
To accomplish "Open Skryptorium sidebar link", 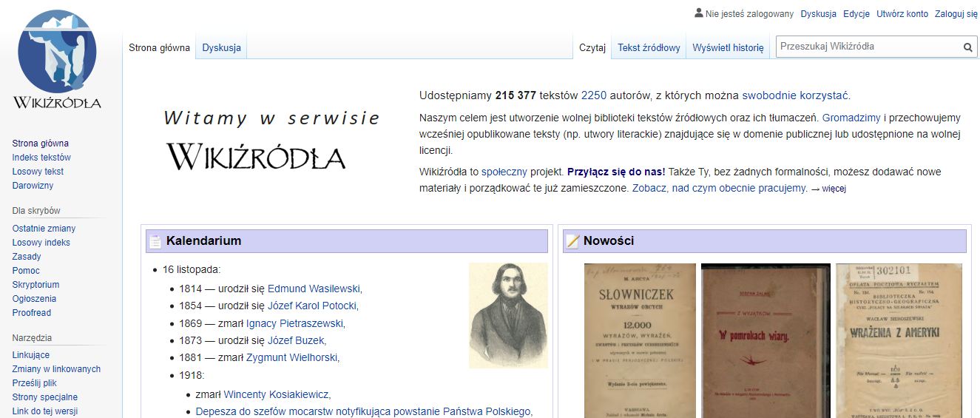I will click(x=36, y=285).
